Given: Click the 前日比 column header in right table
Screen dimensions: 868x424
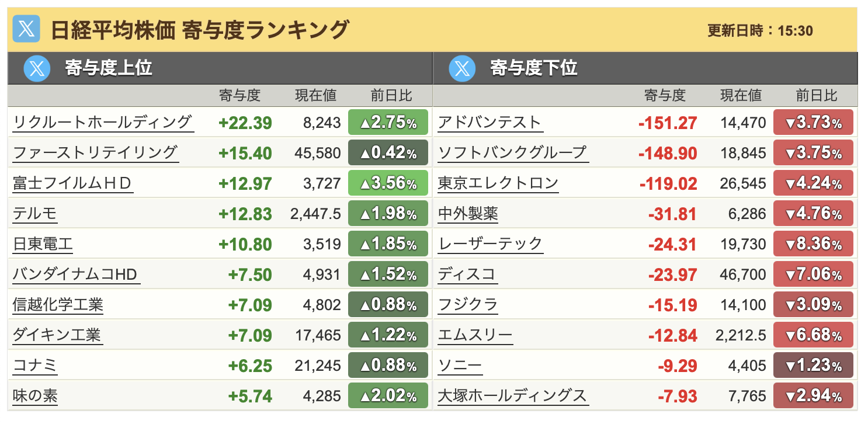Looking at the screenshot, I should [x=816, y=95].
